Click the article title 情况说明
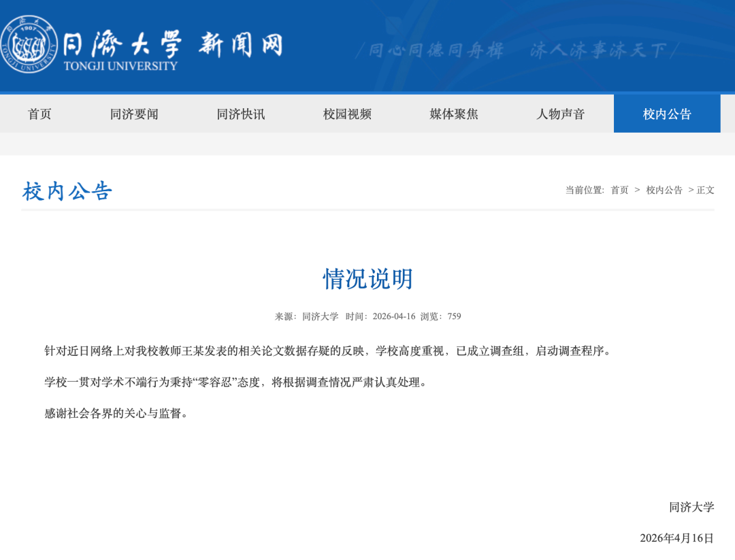Viewport: 735px width, 560px height. click(x=367, y=278)
